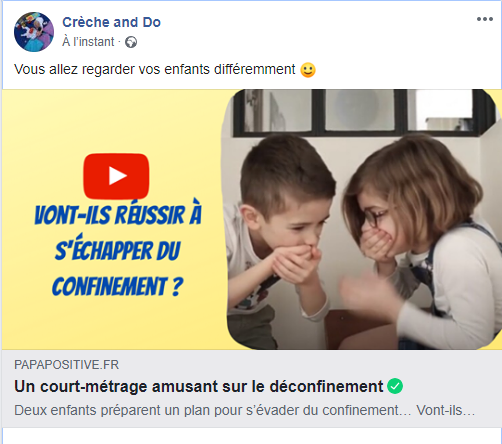Click the Crèche and Do profile avatar

click(34, 32)
